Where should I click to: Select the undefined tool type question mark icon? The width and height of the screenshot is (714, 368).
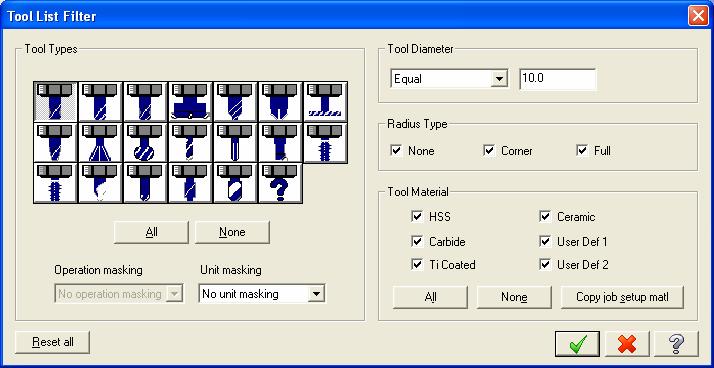point(280,183)
